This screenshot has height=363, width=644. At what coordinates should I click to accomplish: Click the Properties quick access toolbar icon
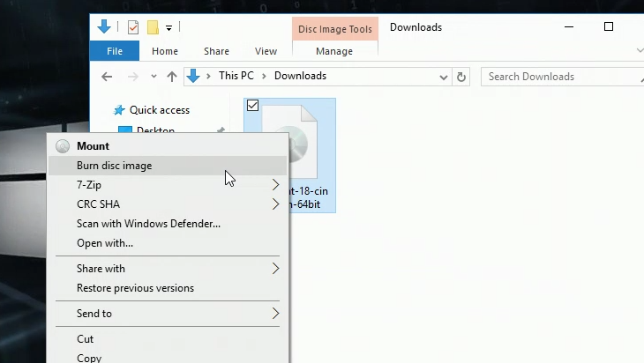[x=133, y=27]
